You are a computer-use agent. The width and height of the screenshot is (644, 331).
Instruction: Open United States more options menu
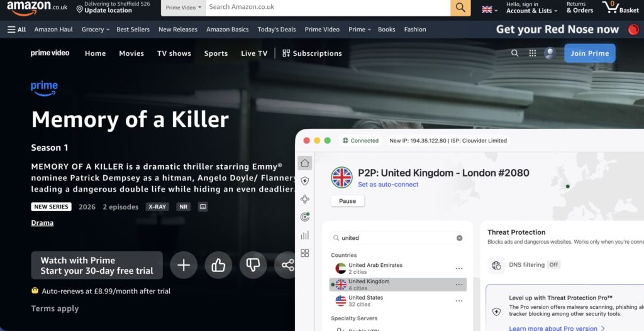(x=458, y=301)
